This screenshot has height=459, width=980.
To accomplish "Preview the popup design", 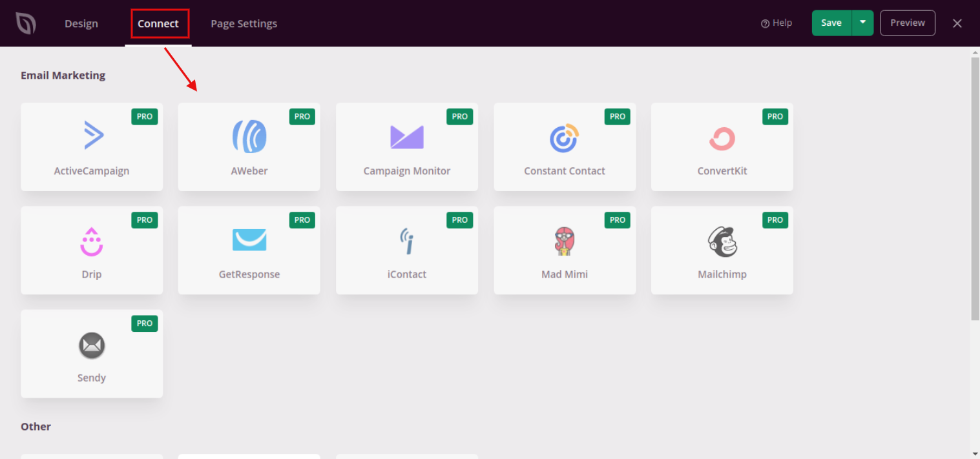I will [907, 22].
